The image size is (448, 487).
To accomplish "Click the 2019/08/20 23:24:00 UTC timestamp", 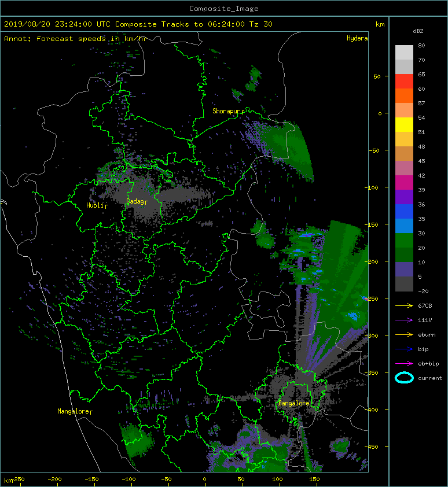I will pyautogui.click(x=57, y=24).
